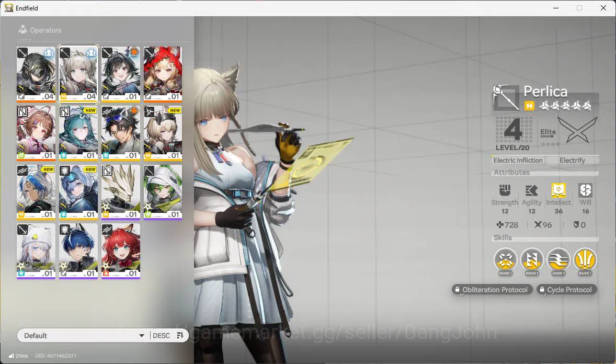Click the Will attribute icon
This screenshot has height=364, width=616.
[x=585, y=190]
